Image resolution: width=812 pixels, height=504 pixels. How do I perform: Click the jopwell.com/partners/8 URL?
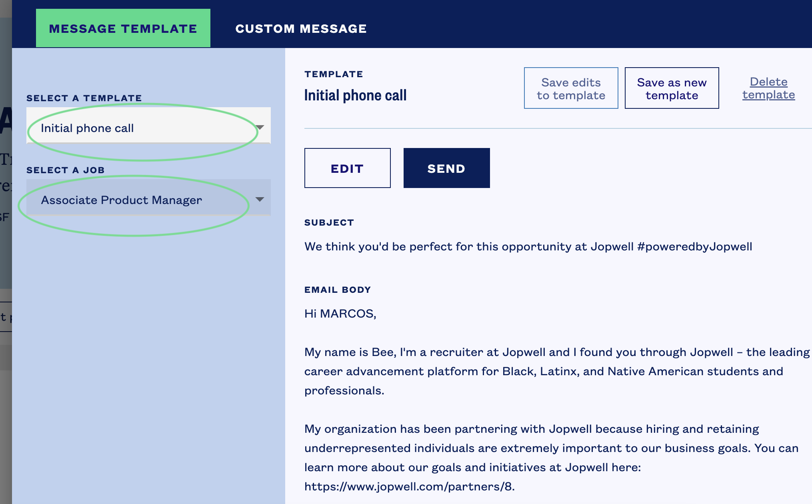click(409, 486)
